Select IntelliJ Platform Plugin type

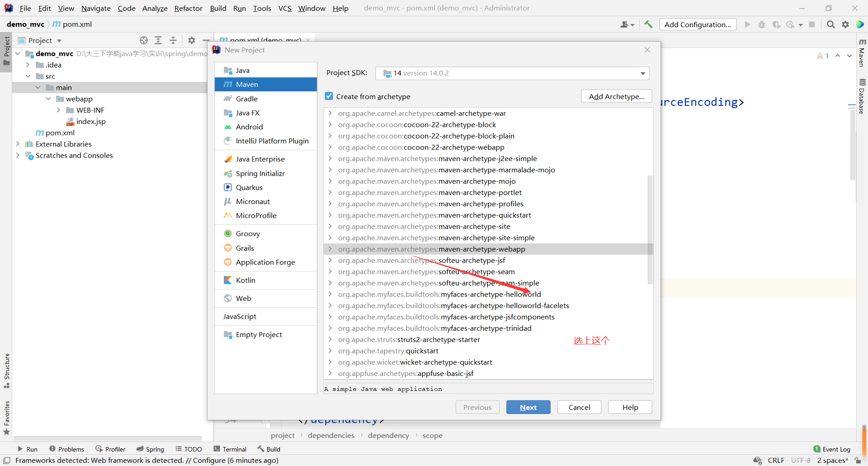click(x=266, y=141)
